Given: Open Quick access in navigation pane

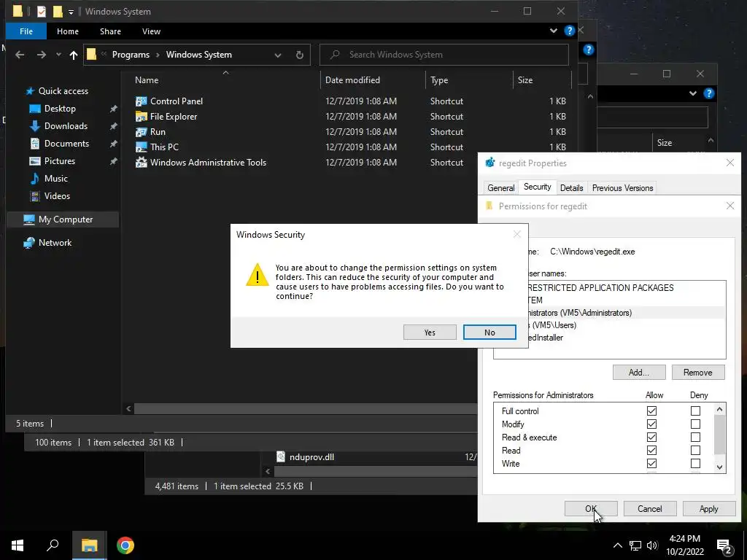Looking at the screenshot, I should coord(63,91).
